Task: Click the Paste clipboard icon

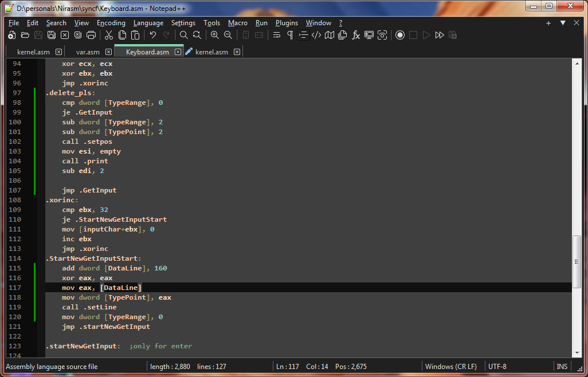Action: (135, 35)
